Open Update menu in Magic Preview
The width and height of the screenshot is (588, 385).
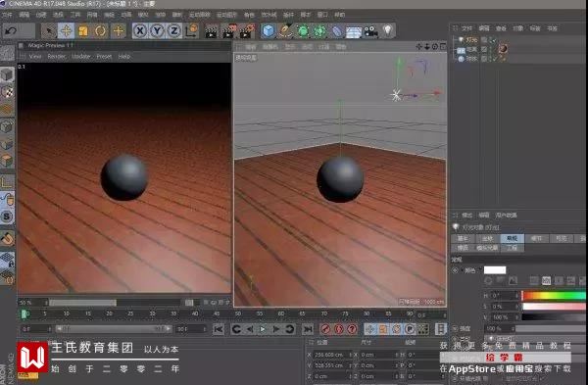pyautogui.click(x=81, y=56)
